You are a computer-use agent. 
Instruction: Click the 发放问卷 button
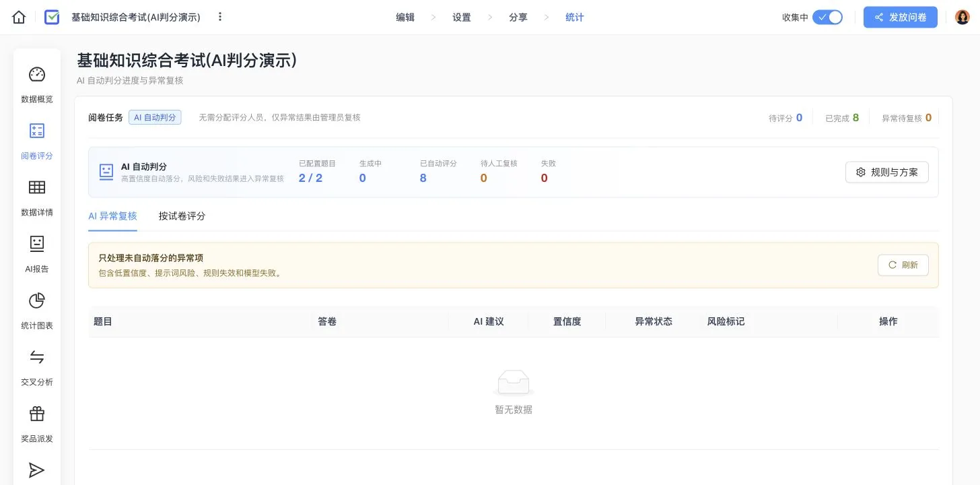tap(901, 18)
